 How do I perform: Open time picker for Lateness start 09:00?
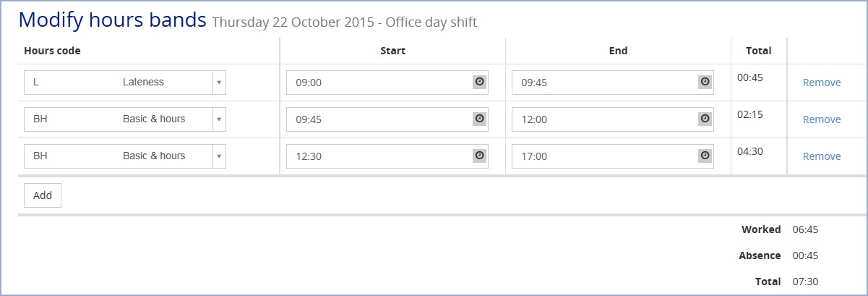pyautogui.click(x=479, y=82)
